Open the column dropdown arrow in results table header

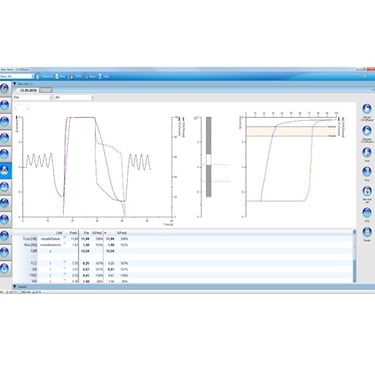click(x=105, y=233)
